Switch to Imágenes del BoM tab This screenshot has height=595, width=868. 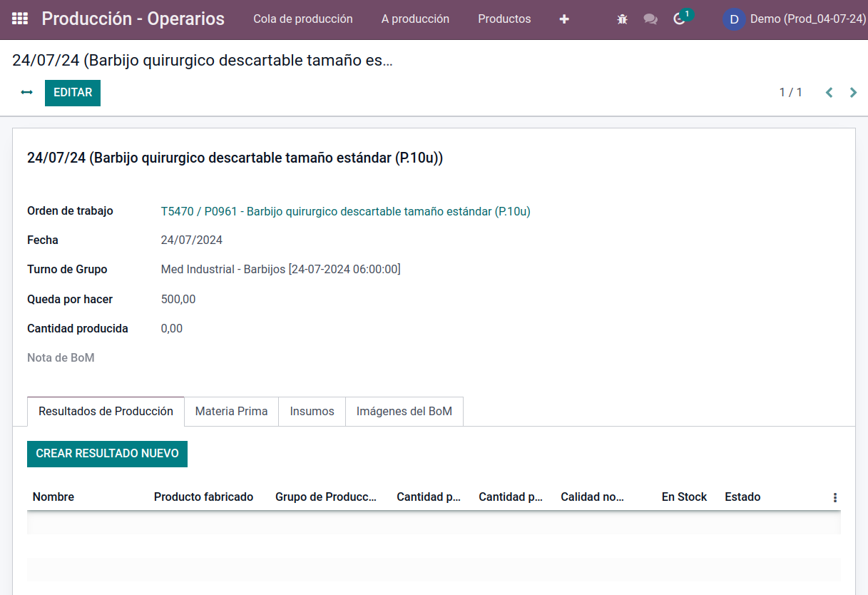[404, 412]
